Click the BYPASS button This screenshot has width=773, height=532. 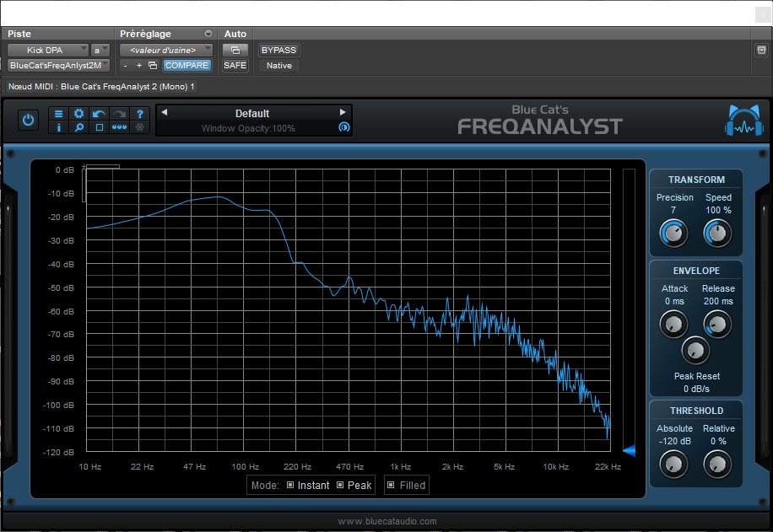click(279, 51)
